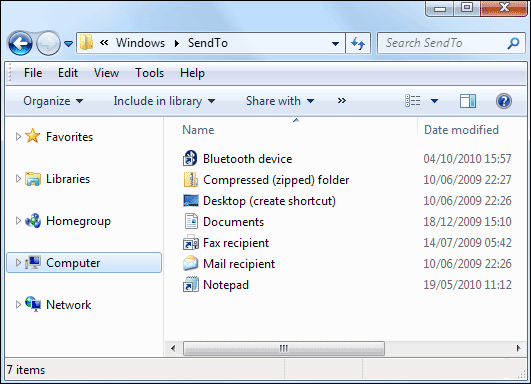Select the Computer monitor icon

pyautogui.click(x=33, y=262)
